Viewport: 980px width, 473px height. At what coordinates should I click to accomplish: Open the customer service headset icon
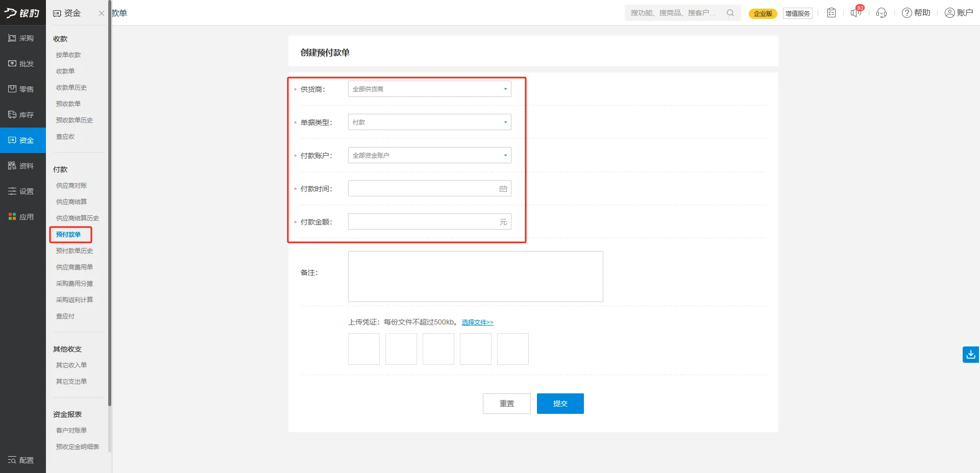tap(881, 13)
